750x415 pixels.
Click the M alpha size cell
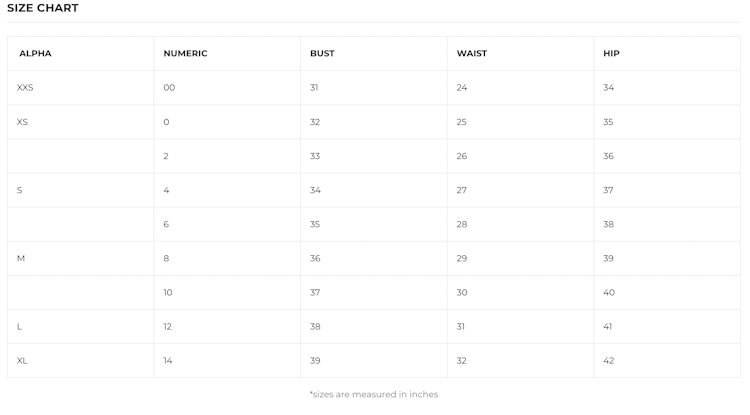coord(21,258)
